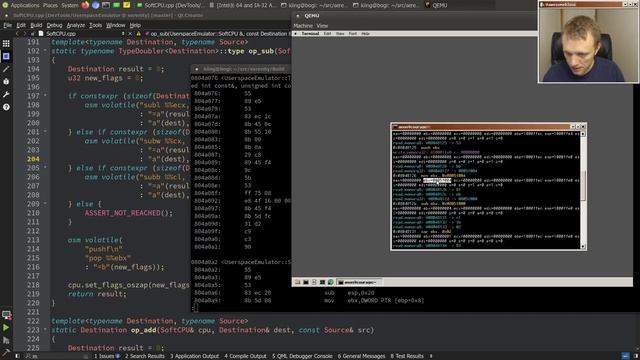Open the 8 Test Results pane
The image size is (640, 360).
[x=407, y=356]
